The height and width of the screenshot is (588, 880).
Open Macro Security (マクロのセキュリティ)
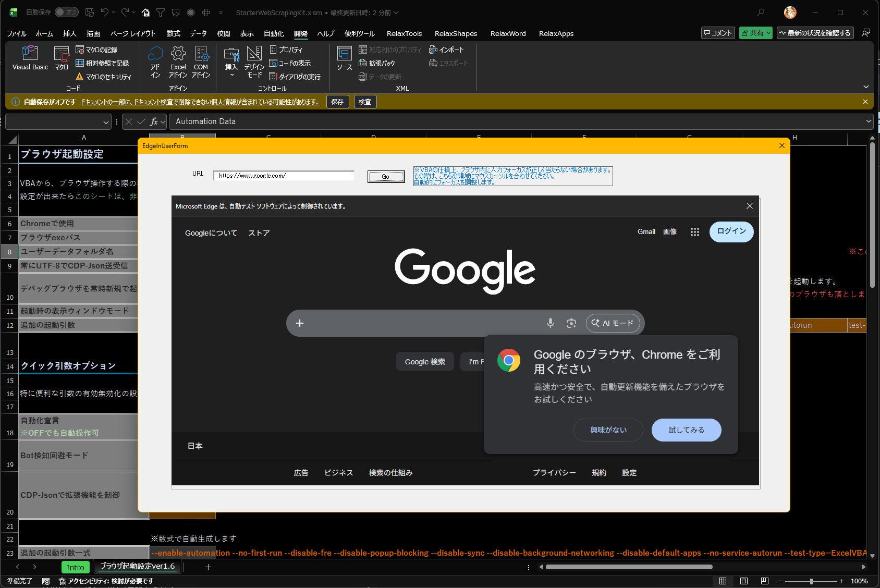104,77
